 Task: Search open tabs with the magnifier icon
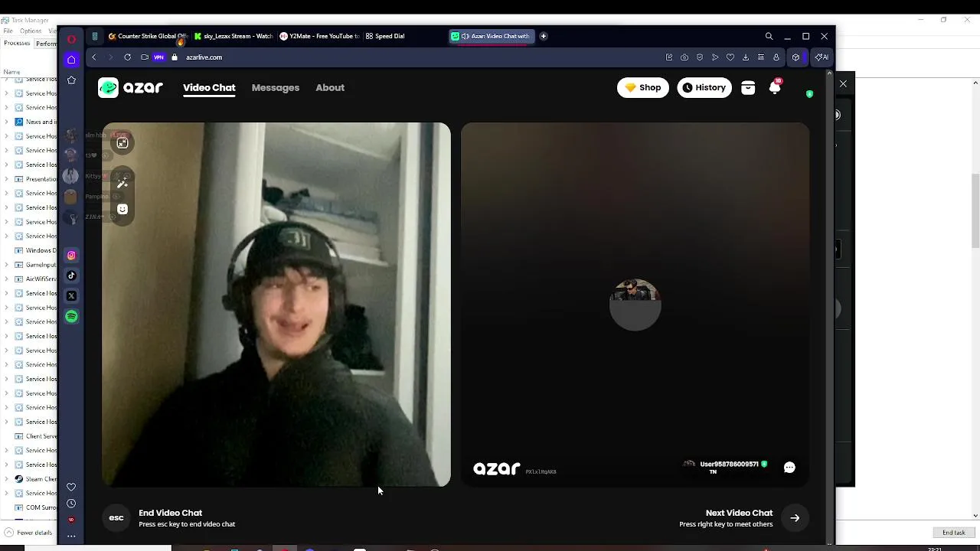(x=769, y=36)
